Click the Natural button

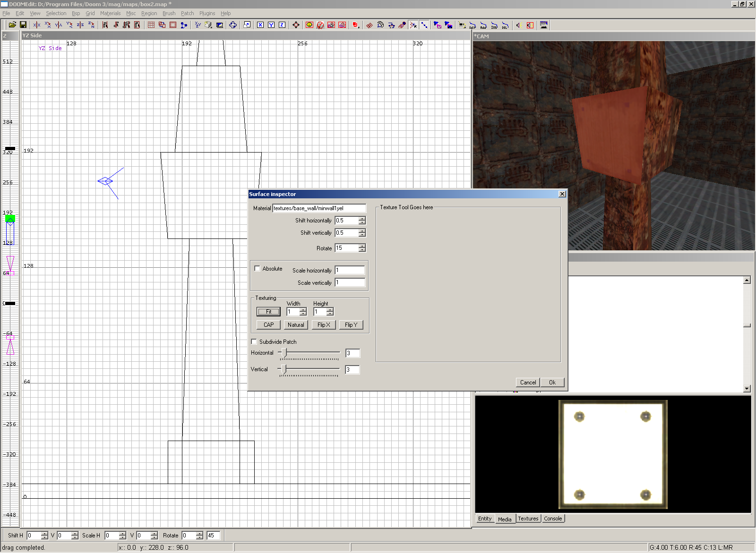pyautogui.click(x=296, y=325)
